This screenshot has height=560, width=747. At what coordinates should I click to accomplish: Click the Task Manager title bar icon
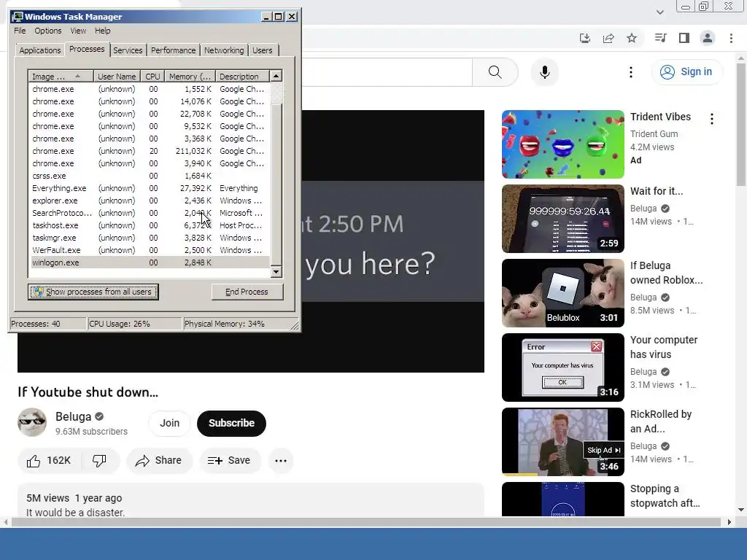click(x=18, y=17)
